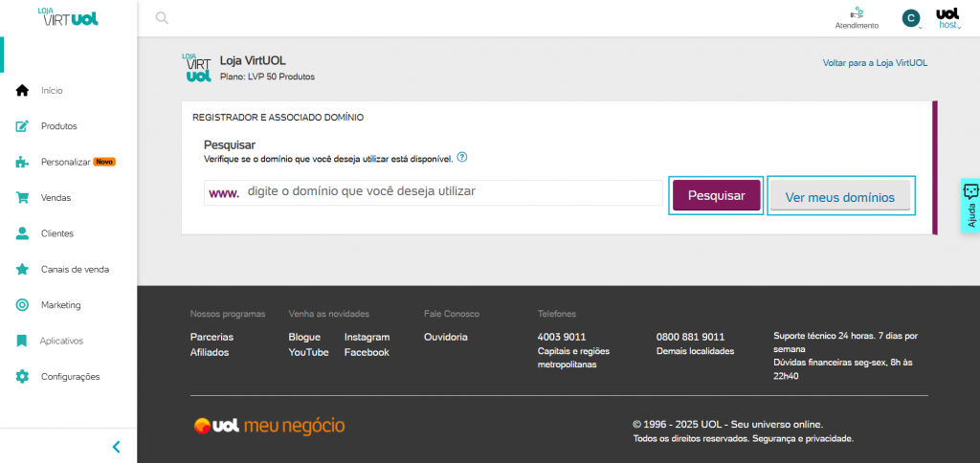The height and width of the screenshot is (463, 980).
Task: Click the Loja VirtUOL logo in sidebar
Action: point(68,17)
